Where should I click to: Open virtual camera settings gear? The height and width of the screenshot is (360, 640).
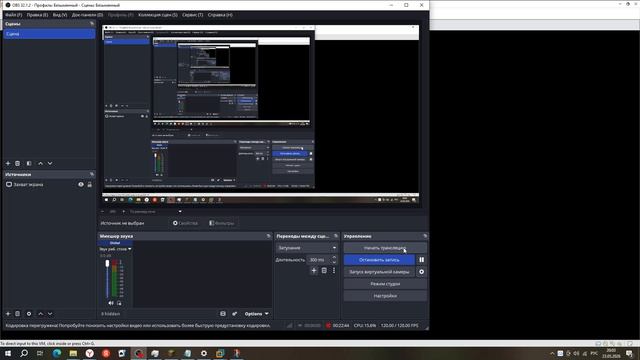pyautogui.click(x=422, y=272)
